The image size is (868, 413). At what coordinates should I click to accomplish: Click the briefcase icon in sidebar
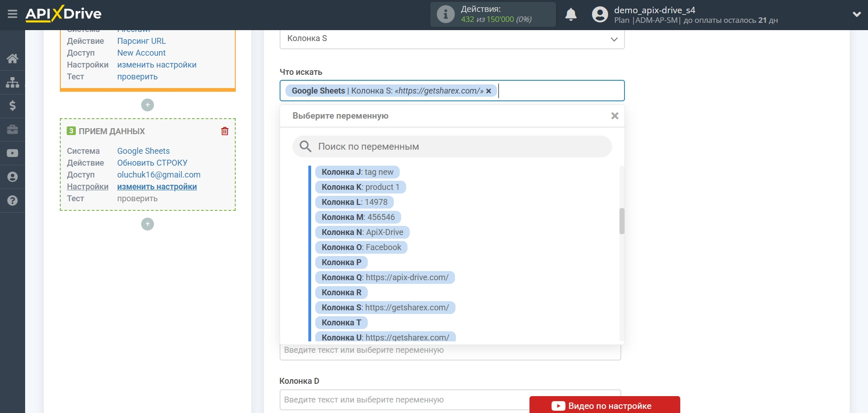12,130
